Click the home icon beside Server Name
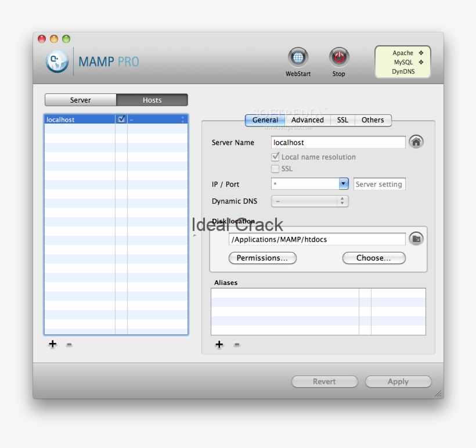 tap(416, 142)
